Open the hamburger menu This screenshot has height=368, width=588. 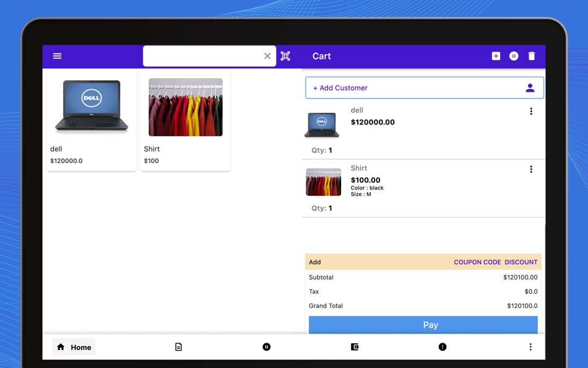tap(57, 56)
